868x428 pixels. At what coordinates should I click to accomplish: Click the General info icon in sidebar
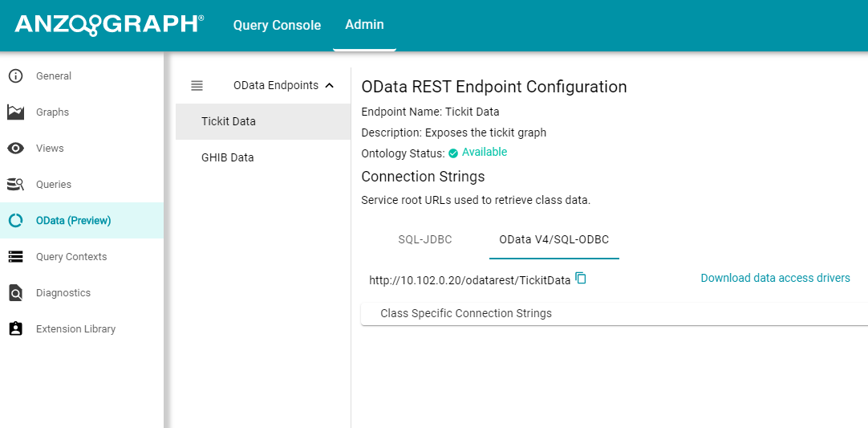(15, 76)
